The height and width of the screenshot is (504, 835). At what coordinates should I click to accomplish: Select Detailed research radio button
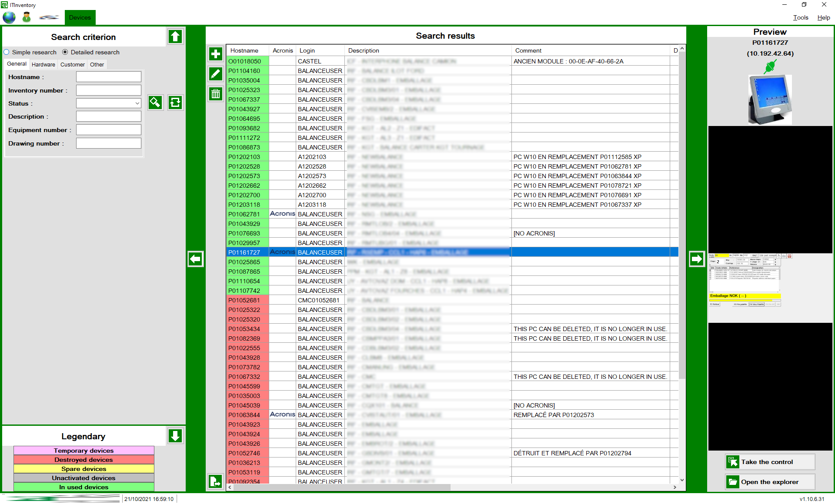[65, 52]
